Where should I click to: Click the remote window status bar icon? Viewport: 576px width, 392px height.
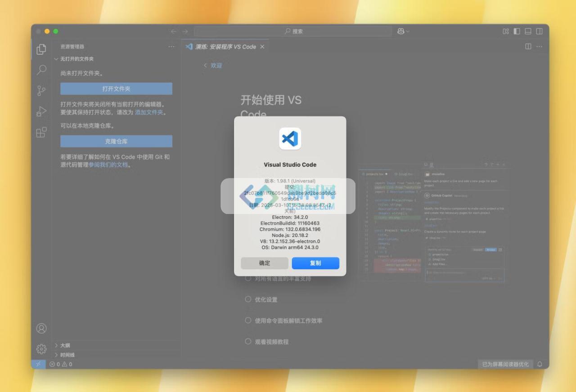(x=38, y=364)
